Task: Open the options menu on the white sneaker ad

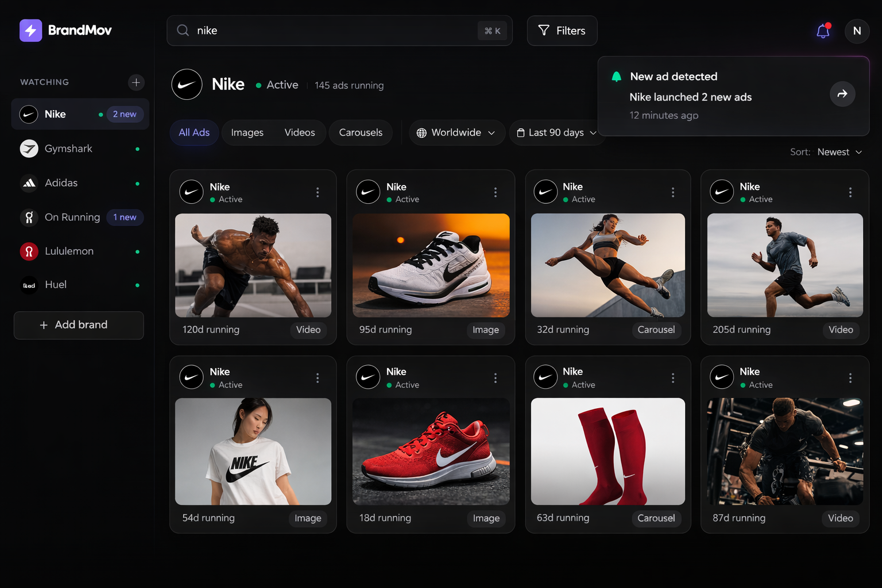Action: click(496, 192)
